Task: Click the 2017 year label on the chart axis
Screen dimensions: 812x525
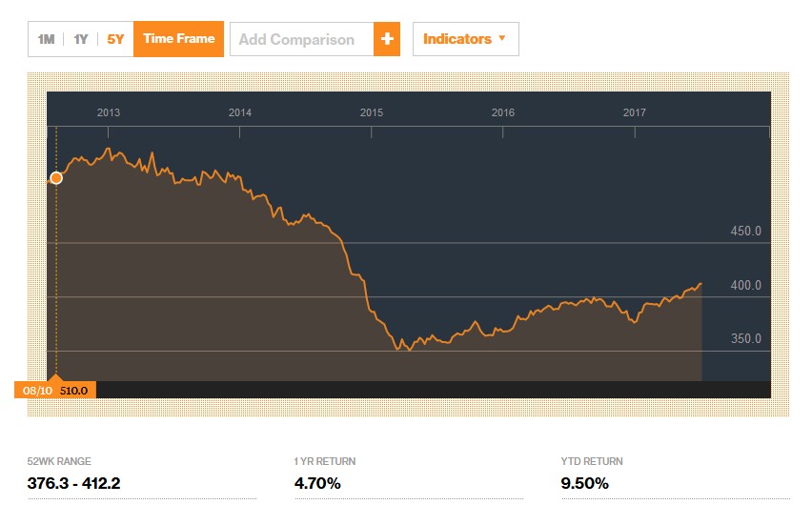Action: (635, 112)
